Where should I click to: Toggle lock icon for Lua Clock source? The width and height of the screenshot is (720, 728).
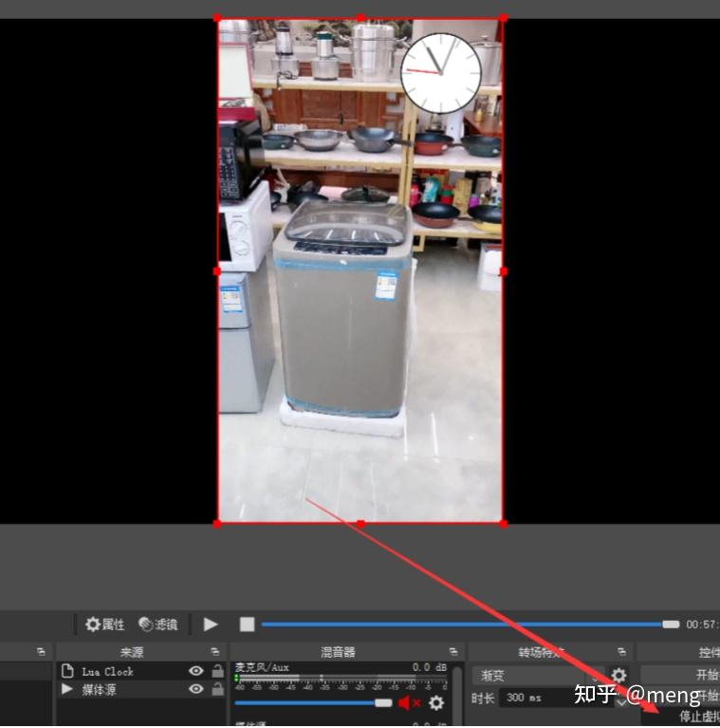pyautogui.click(x=217, y=671)
